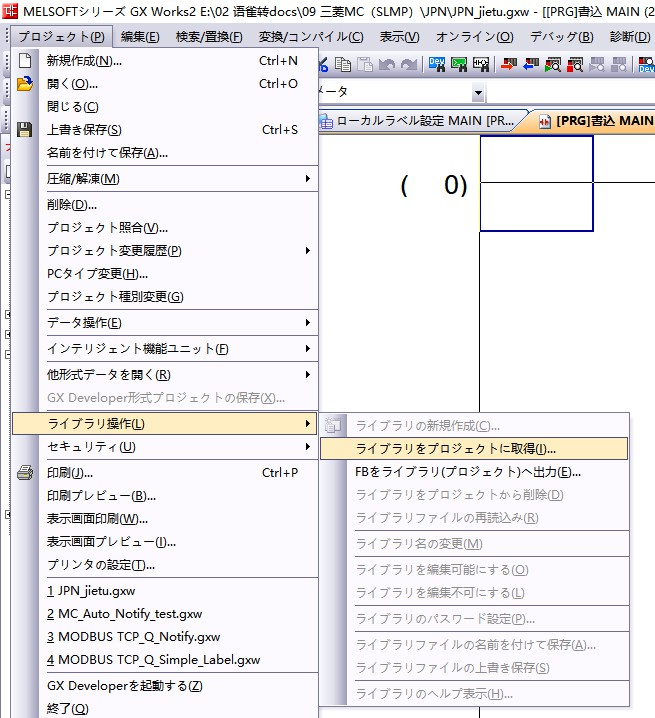Choose 新規作成 from project menu
This screenshot has height=718, width=655.
point(165,60)
